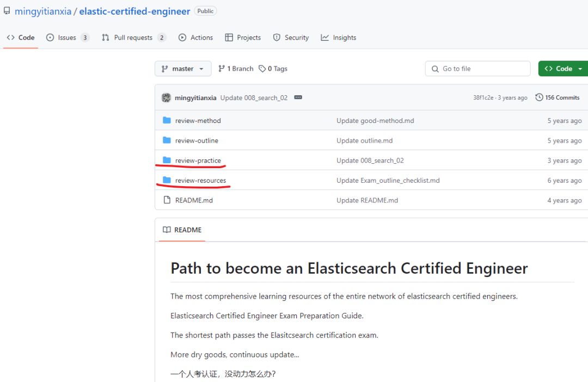This screenshot has height=382, width=588.
Task: Open the Issues tab
Action: pyautogui.click(x=68, y=38)
